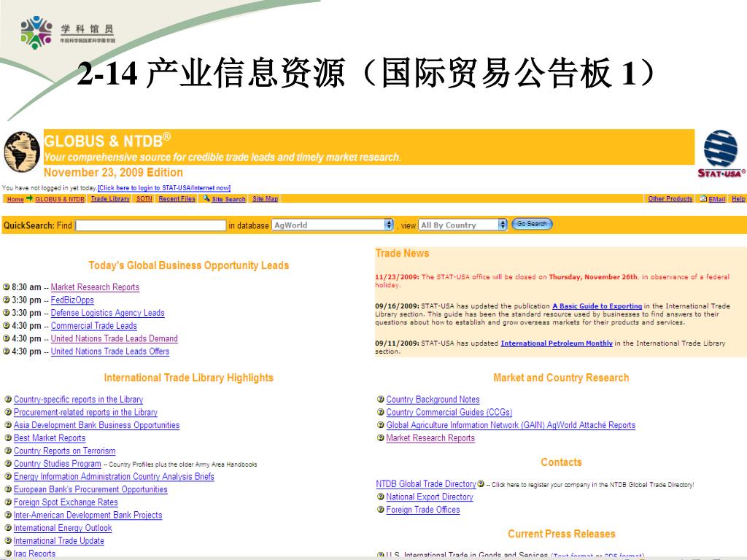Click help icon beside Country Background Notes
Image resolution: width=747 pixels, height=560 pixels.
(x=381, y=399)
